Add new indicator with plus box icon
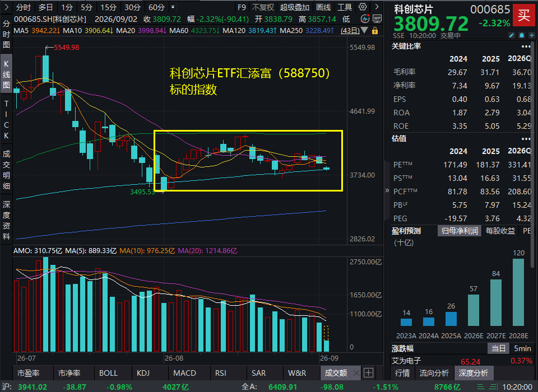Viewport: 538px width, 392px height. [369, 373]
